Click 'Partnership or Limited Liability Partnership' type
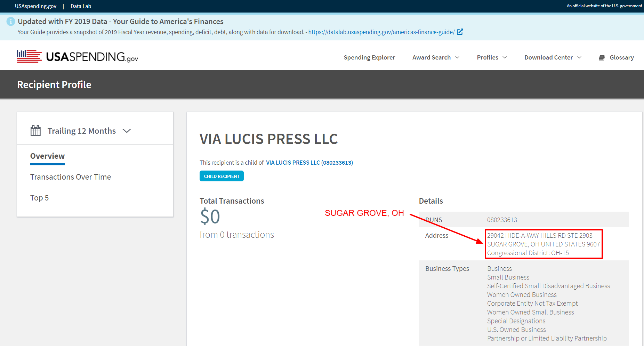 [x=547, y=338]
